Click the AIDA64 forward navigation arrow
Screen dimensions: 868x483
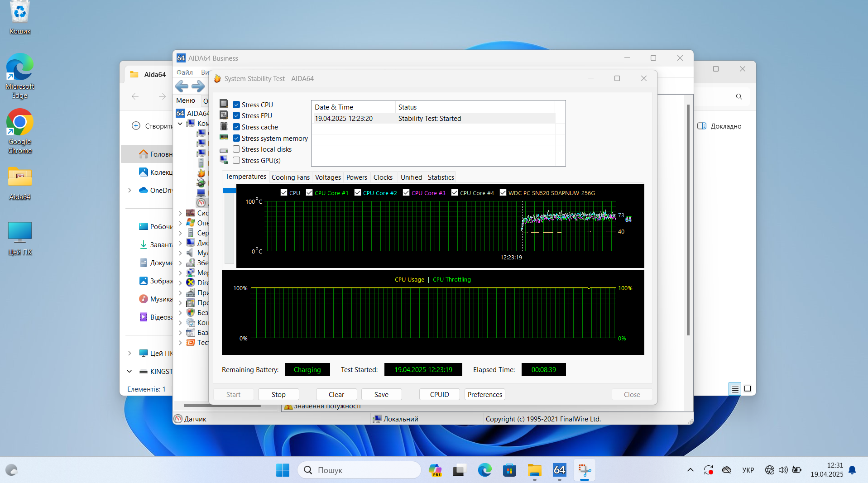[x=198, y=86]
